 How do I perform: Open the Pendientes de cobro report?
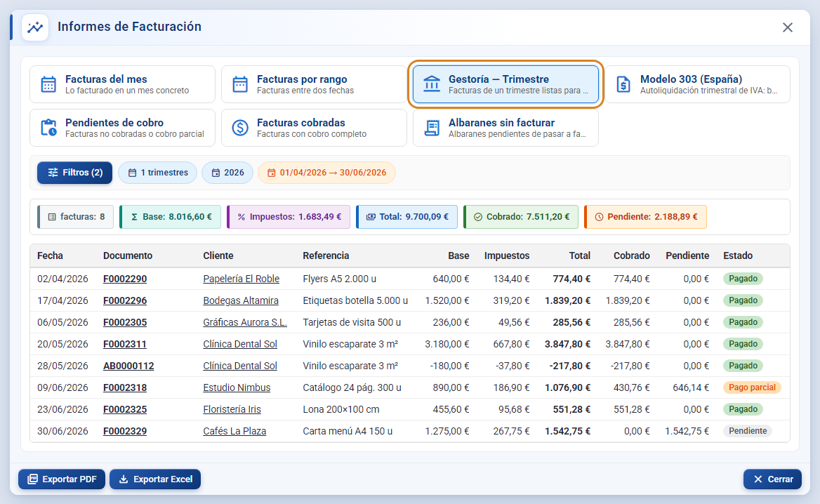coord(122,128)
